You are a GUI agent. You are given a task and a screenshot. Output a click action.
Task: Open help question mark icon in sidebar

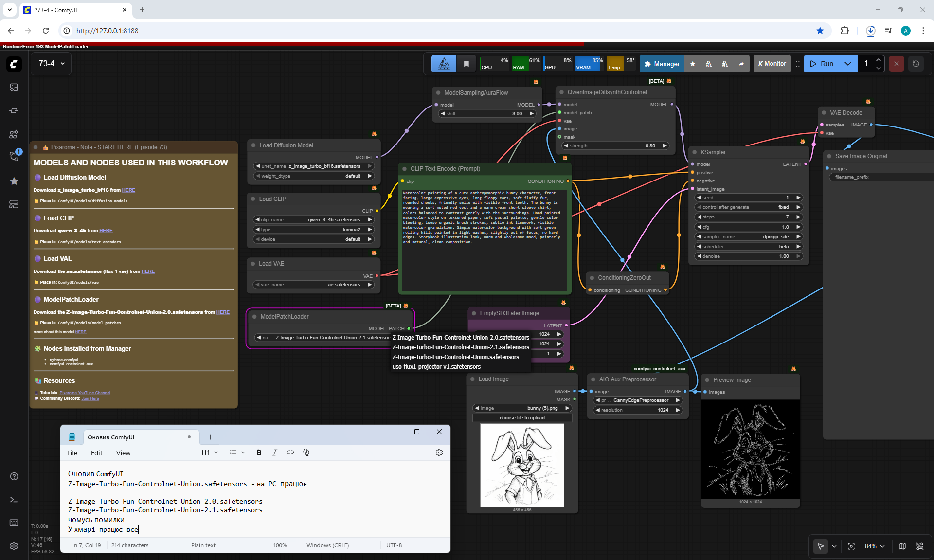tap(14, 476)
